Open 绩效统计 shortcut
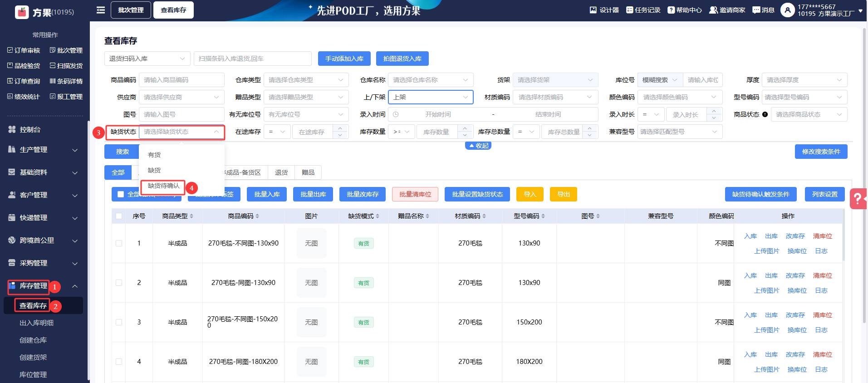Viewport: 868px width, 383px height. coord(24,97)
